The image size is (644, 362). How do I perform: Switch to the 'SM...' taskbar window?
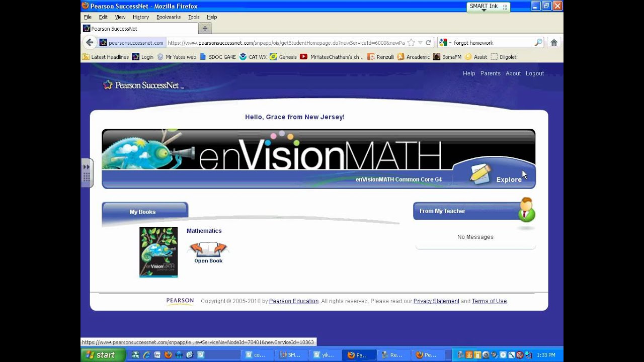(x=292, y=355)
